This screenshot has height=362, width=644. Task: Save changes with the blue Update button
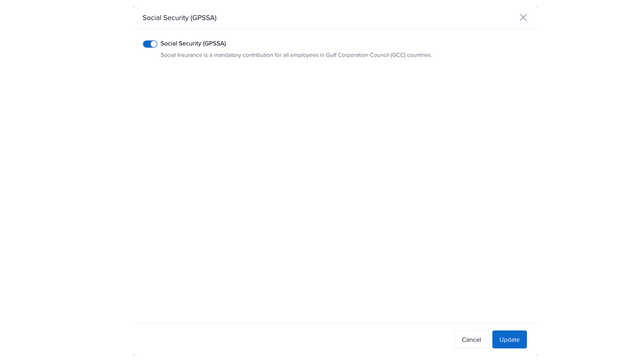click(x=509, y=339)
